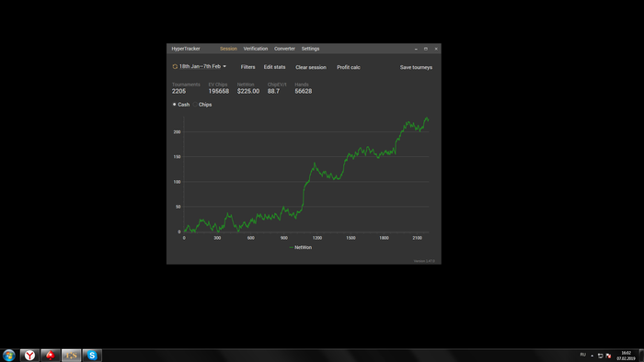Close the HyperTracker window
This screenshot has height=362, width=644.
coord(436,49)
